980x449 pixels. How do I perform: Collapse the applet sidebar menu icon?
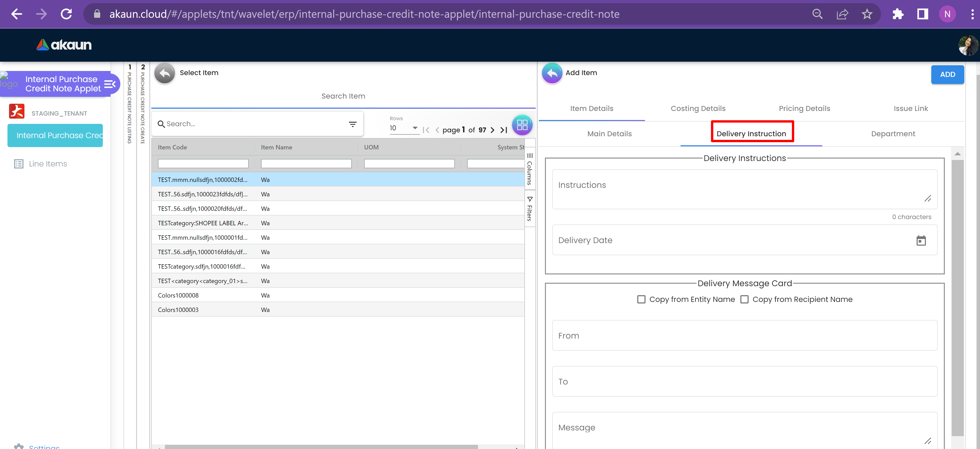point(110,84)
